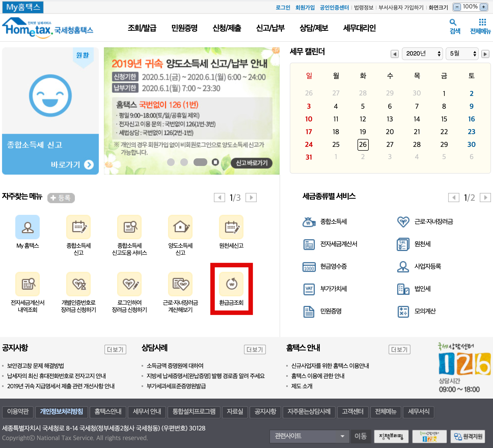Click the 원천세신고 calendar icon
Viewport: 493px width, 448px height.
[x=231, y=227]
